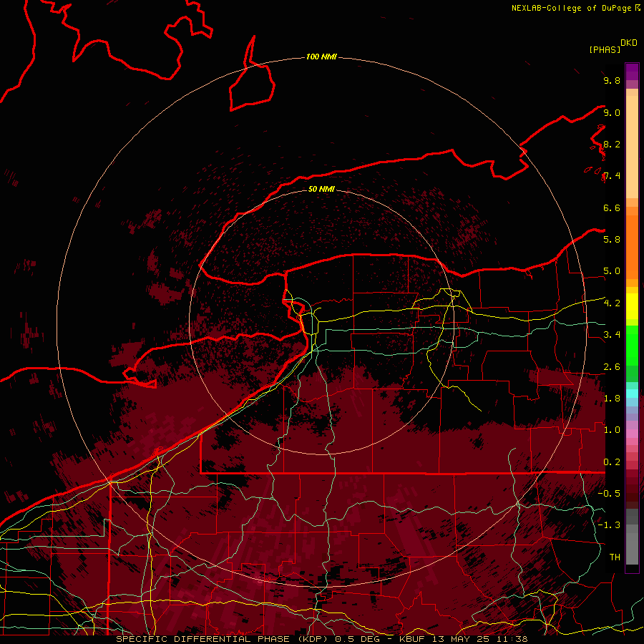Screen dimensions: 644x644
Task: Click the -0.5 value on color scale
Action: [609, 494]
